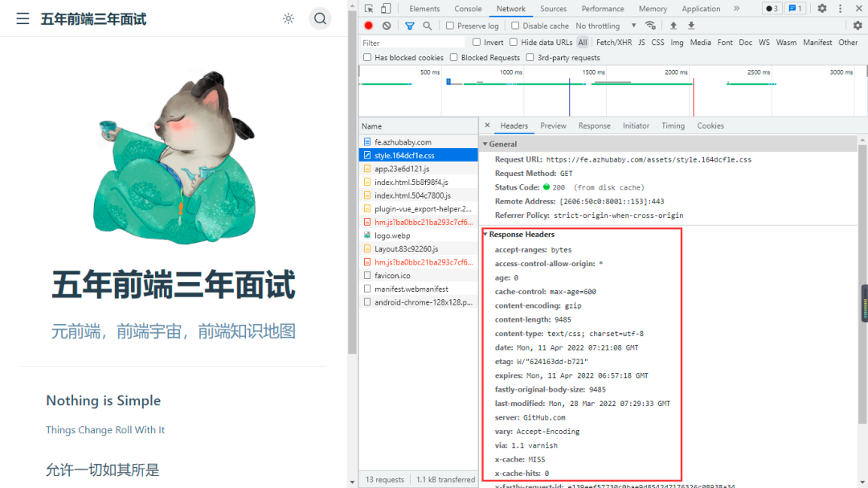Switch to the Performance tab

pyautogui.click(x=603, y=8)
